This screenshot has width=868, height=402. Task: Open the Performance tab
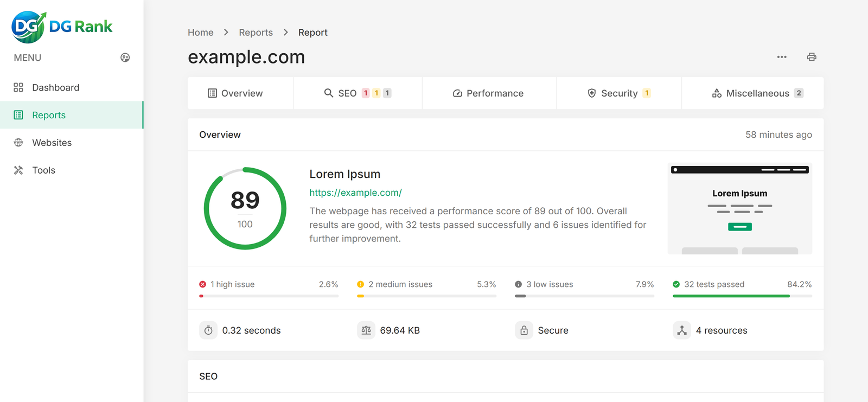[x=488, y=93]
